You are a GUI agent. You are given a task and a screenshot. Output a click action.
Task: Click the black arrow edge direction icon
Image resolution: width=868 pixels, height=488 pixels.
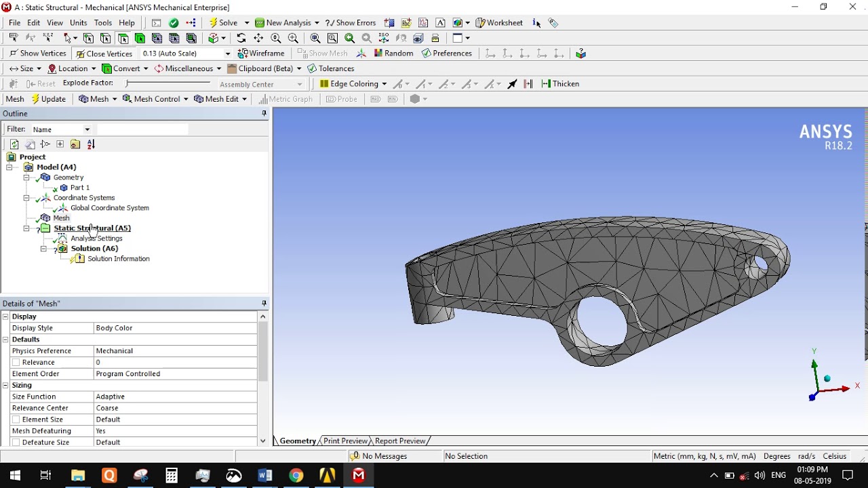tap(512, 83)
